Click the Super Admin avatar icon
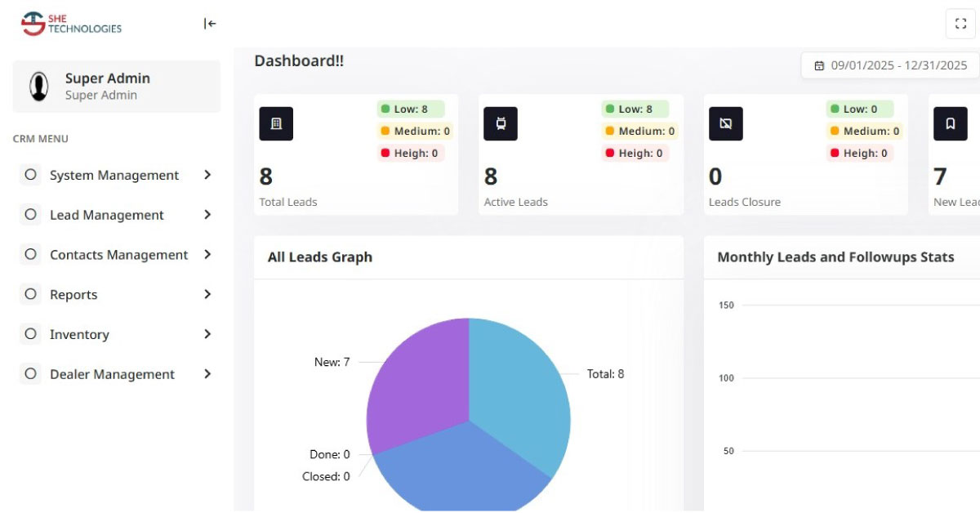Screen dimensions: 980x513 pos(38,86)
